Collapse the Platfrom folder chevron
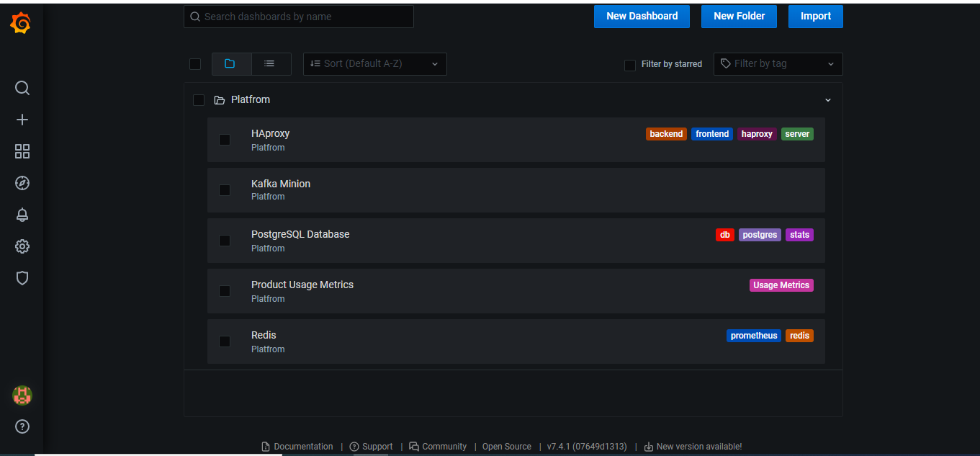This screenshot has width=980, height=456. 828,100
